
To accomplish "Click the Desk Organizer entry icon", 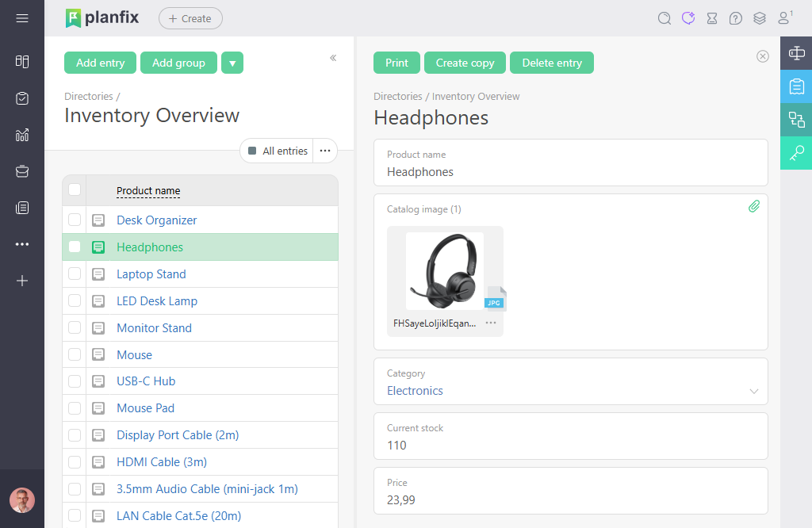I will coord(98,220).
